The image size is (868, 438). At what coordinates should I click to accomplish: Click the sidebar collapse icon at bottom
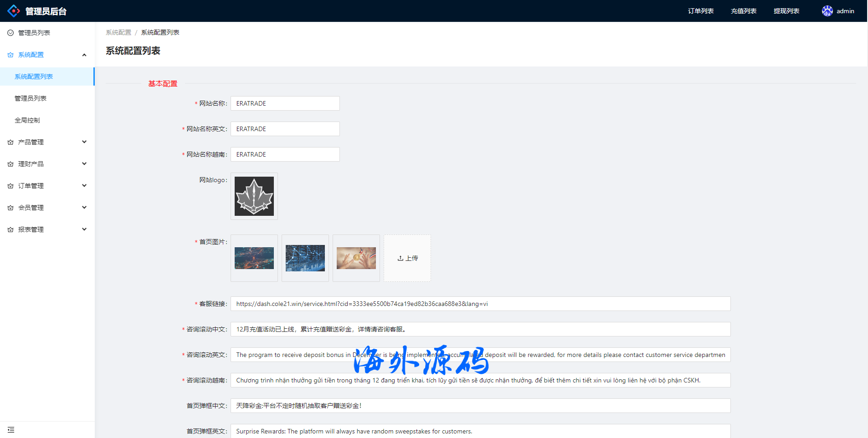[11, 430]
